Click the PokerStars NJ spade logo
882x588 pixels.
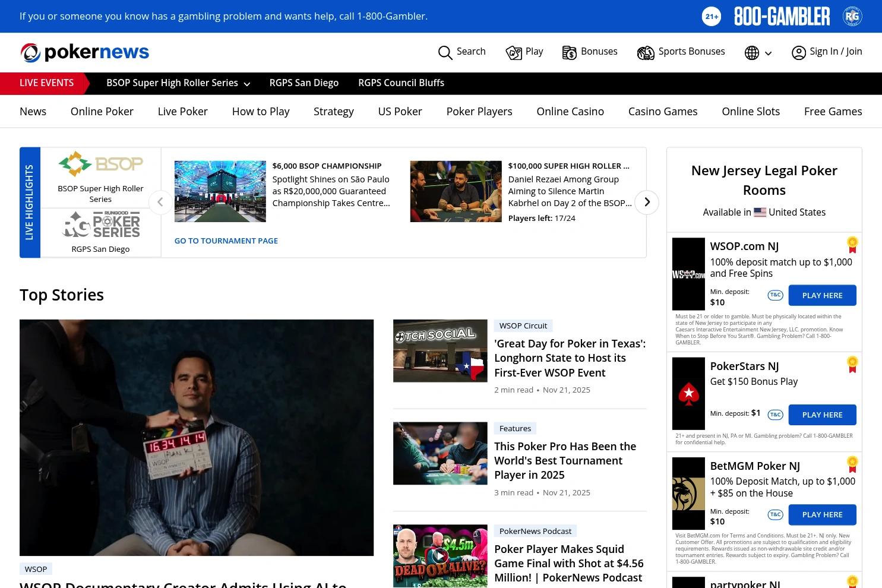(688, 394)
